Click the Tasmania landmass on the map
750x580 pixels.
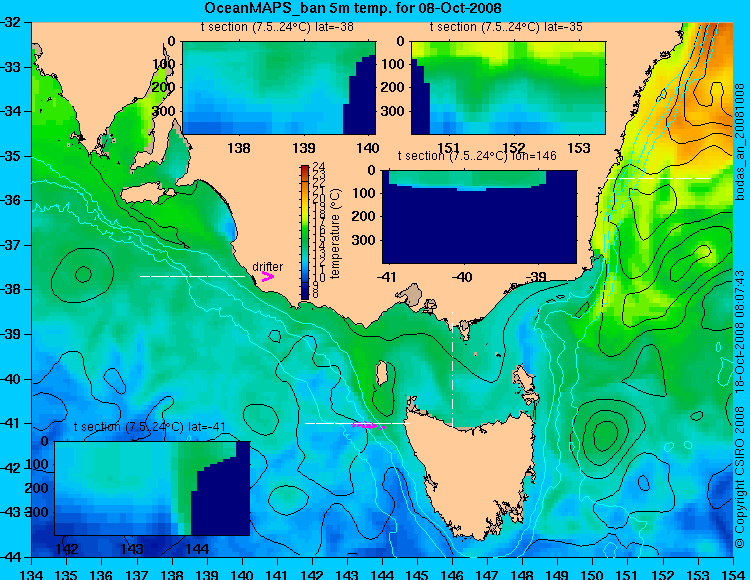[x=474, y=473]
